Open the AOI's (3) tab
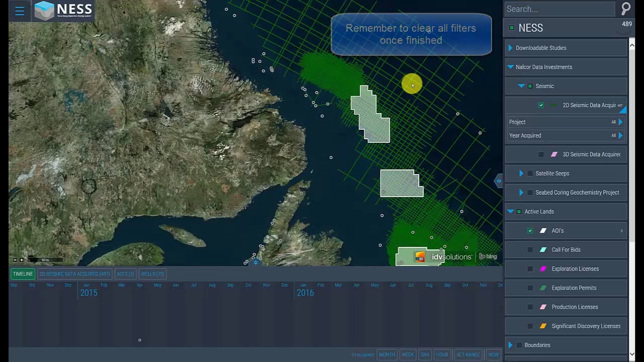The width and height of the screenshot is (644, 362). [x=125, y=274]
